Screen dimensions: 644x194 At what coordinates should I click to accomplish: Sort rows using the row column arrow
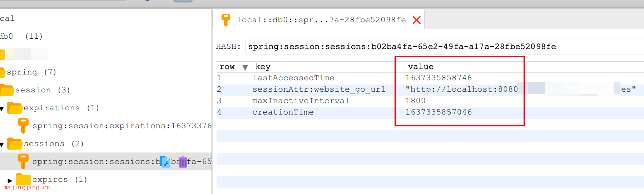click(x=245, y=67)
